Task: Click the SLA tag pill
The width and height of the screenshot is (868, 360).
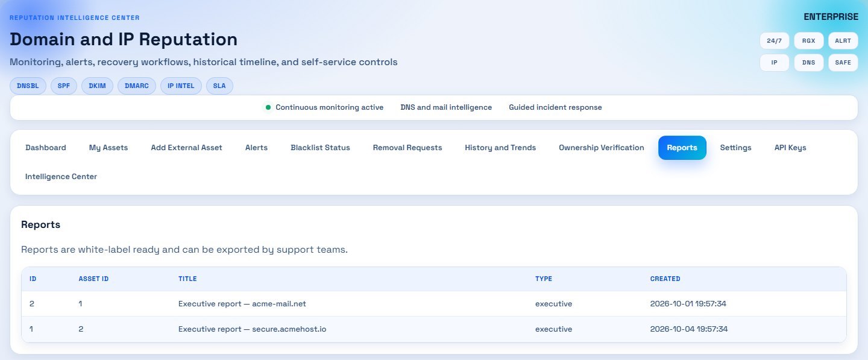Action: (219, 86)
